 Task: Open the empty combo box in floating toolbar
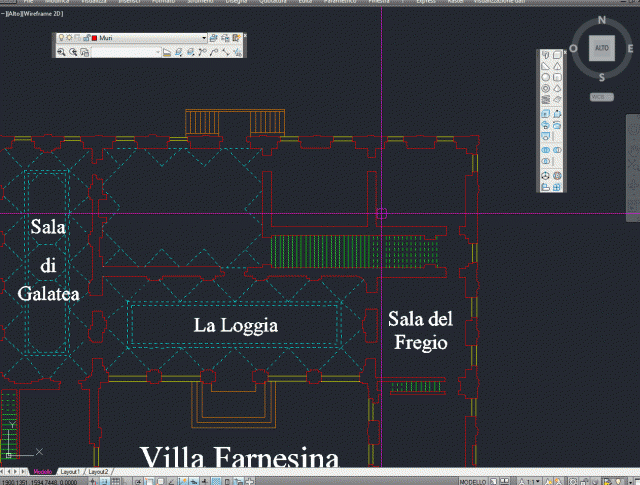[x=127, y=52]
